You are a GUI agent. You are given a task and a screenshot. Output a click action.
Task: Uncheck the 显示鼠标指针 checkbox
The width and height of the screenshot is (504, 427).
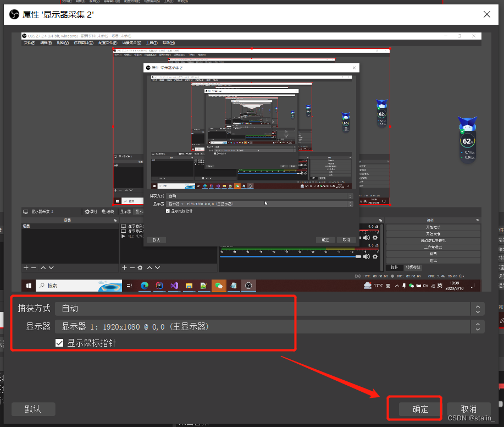click(59, 342)
